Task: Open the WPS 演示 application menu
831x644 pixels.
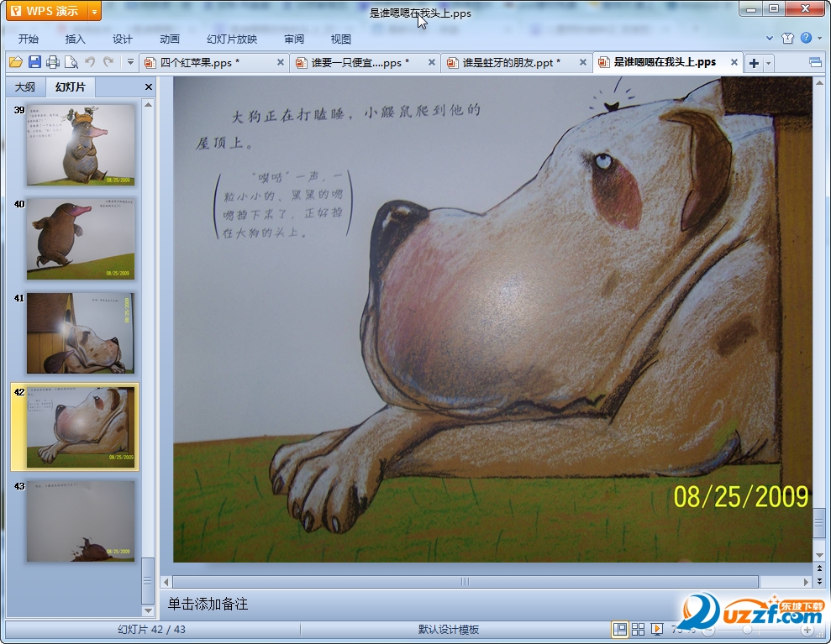Action: (47, 11)
